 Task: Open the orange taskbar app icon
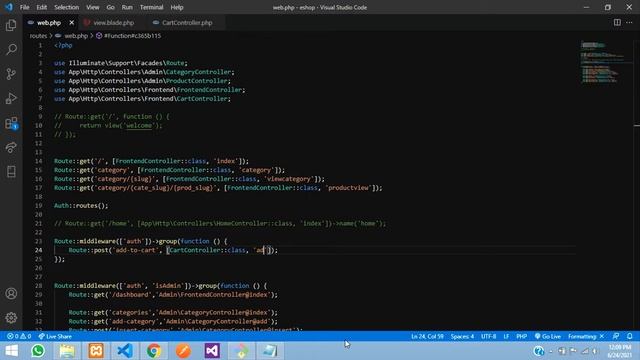click(x=183, y=351)
